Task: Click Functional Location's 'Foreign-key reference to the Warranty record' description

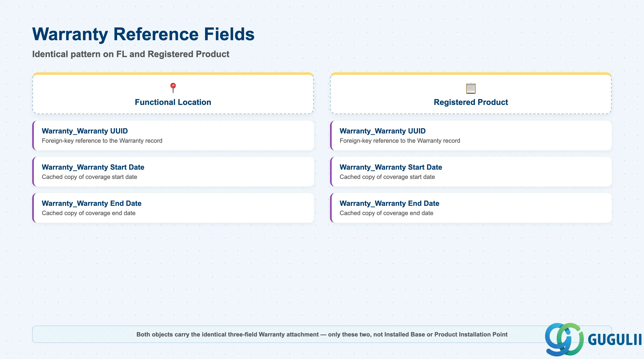Action: [102, 141]
